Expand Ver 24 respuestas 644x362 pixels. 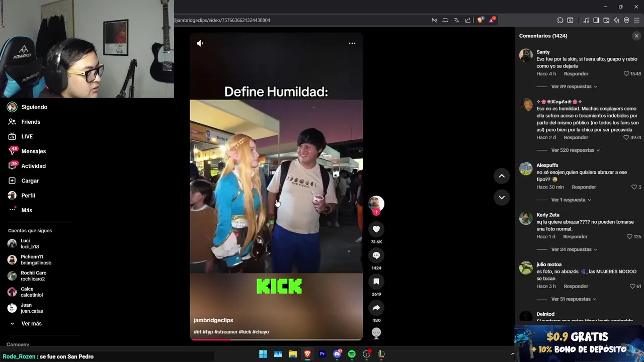(x=574, y=249)
